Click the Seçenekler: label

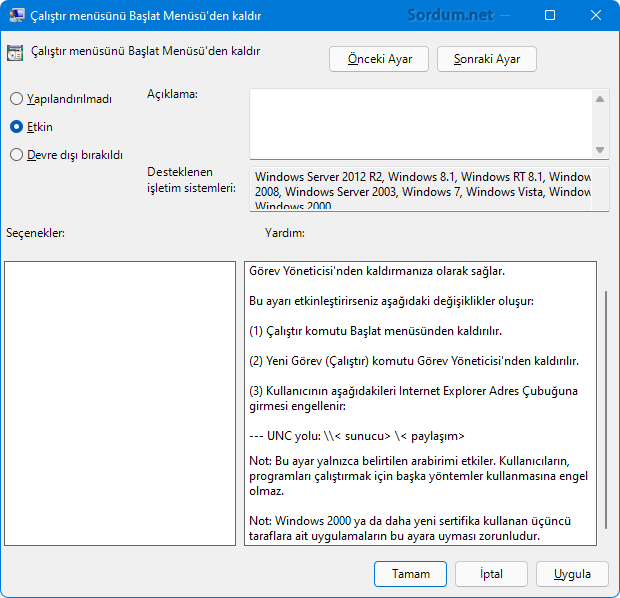coord(35,233)
